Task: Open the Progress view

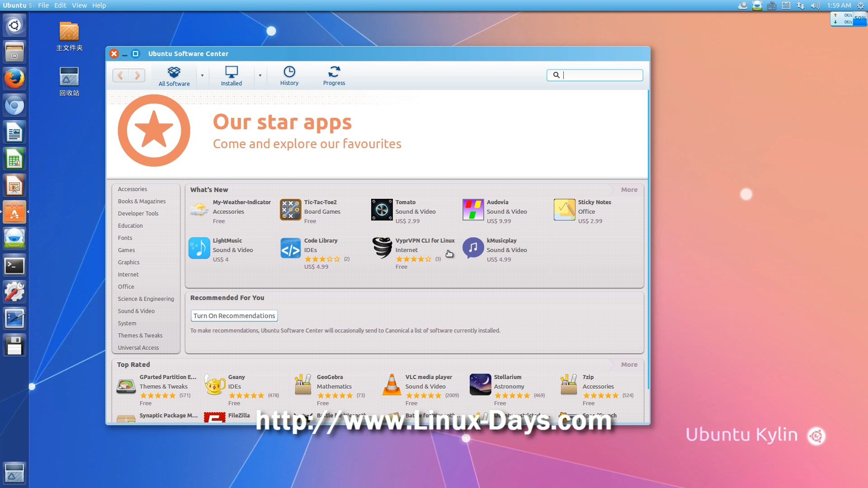Action: click(334, 76)
